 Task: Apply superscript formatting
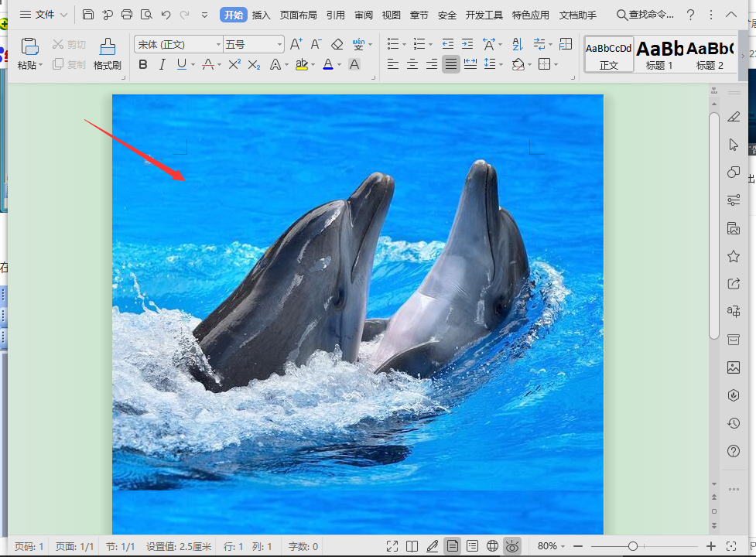234,64
